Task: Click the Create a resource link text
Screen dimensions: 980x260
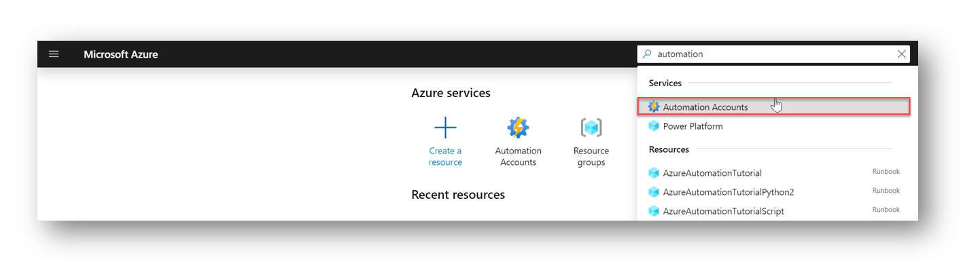Action: point(445,157)
